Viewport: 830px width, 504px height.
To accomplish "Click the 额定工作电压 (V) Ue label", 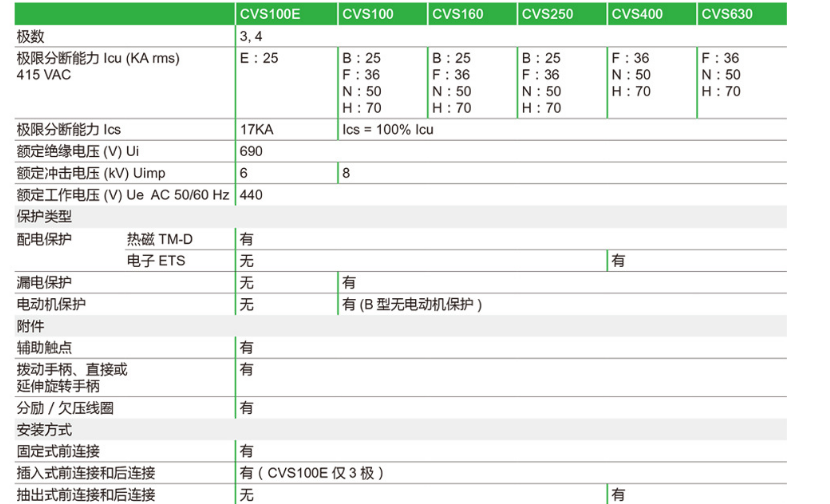I will (x=123, y=195).
